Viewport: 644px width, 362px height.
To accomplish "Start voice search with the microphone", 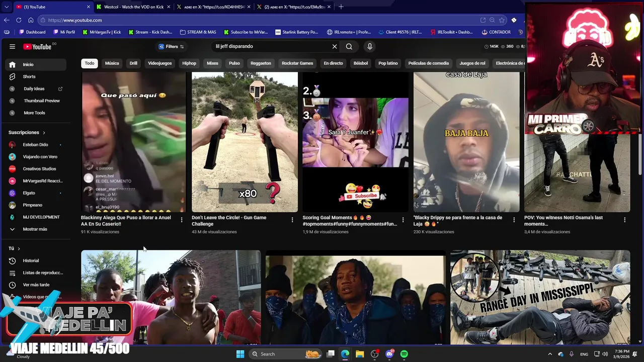I will point(370,46).
